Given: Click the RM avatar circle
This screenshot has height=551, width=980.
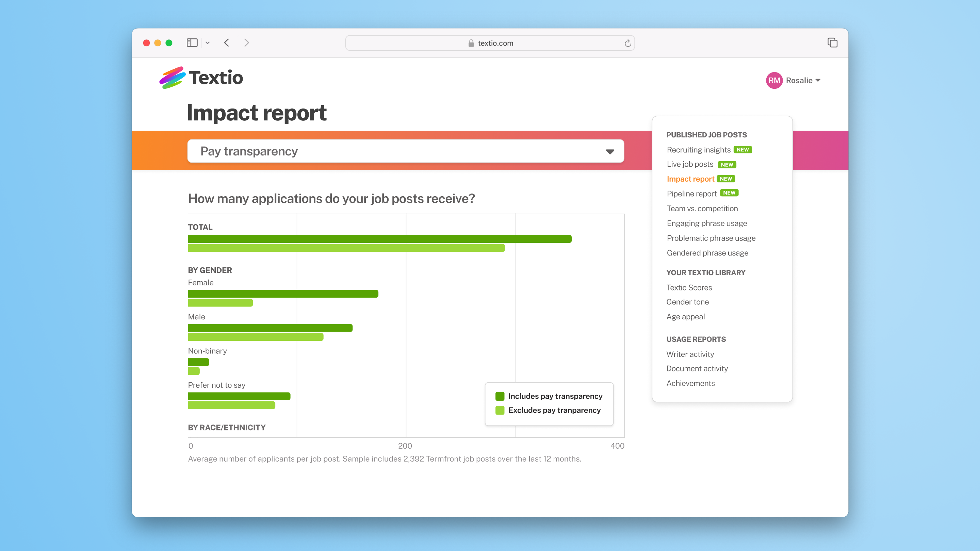Looking at the screenshot, I should (774, 80).
